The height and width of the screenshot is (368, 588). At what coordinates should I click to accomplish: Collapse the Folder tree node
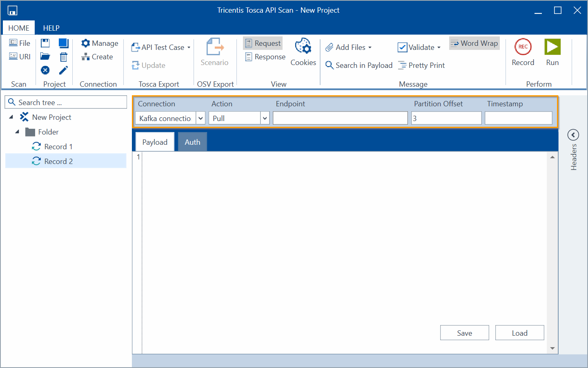click(17, 132)
